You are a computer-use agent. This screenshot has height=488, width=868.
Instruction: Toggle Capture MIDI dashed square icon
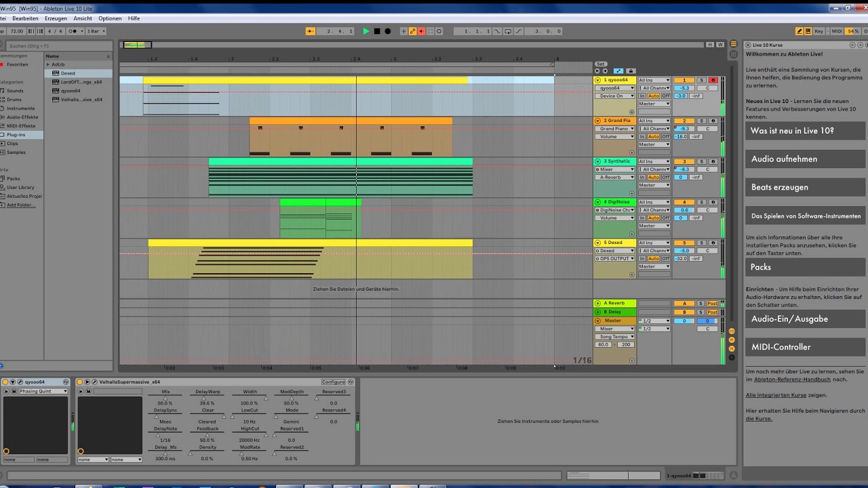click(430, 31)
